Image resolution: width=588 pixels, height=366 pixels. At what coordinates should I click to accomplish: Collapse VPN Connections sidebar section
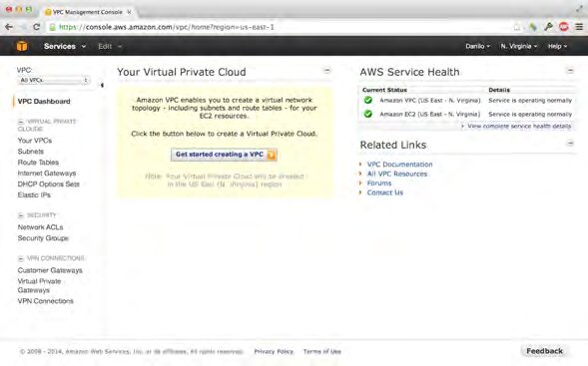(21, 258)
